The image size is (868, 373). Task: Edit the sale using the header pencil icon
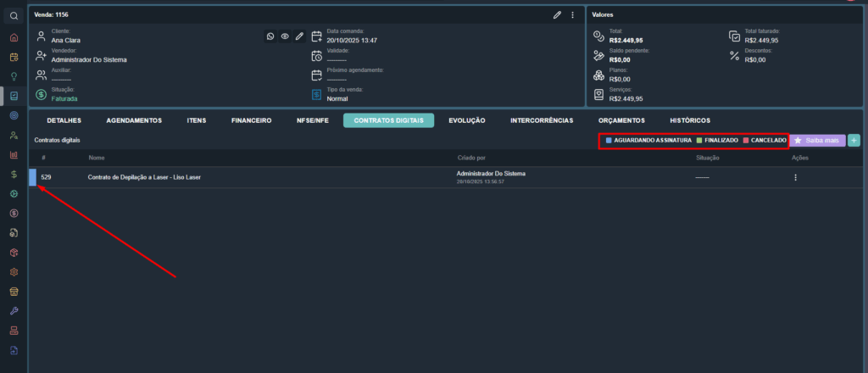557,14
